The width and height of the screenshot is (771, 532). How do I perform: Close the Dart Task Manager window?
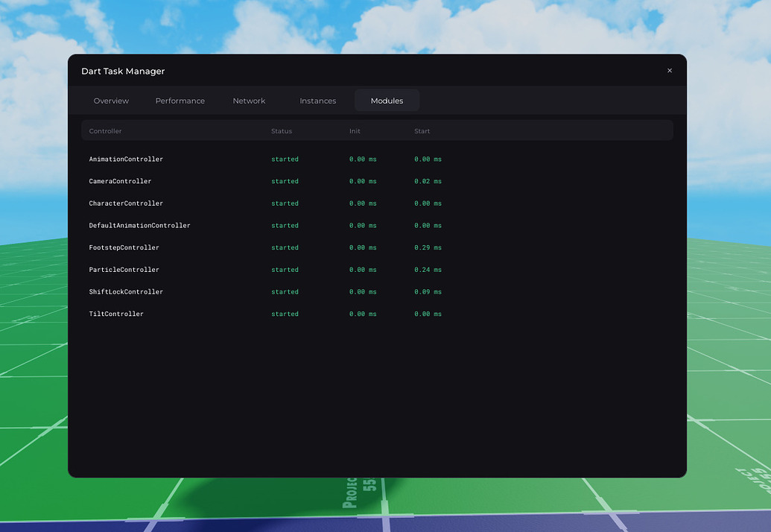point(669,71)
